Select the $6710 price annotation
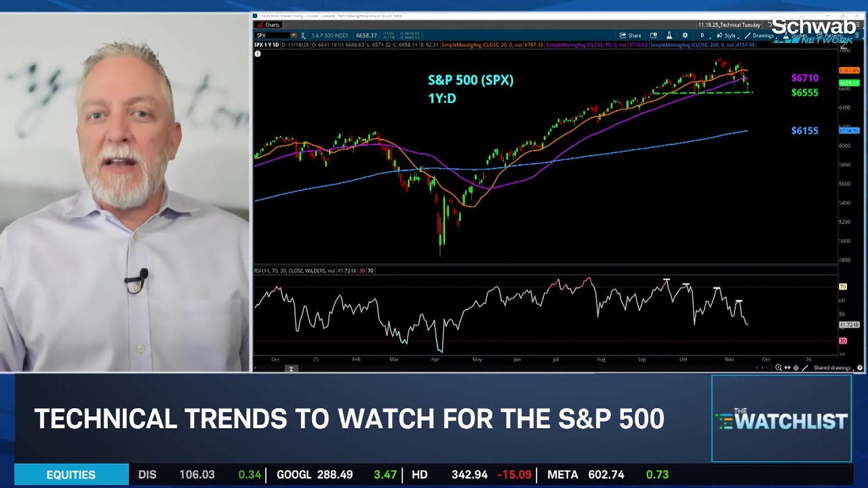 (805, 78)
